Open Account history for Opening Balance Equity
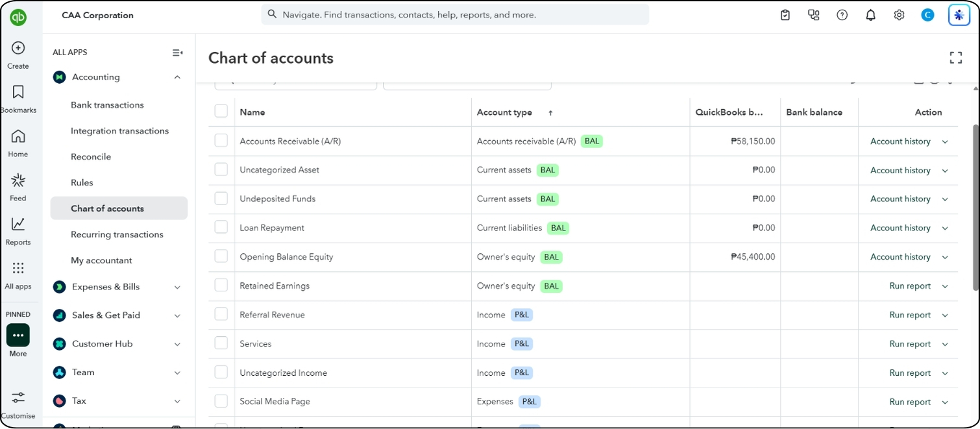 [x=900, y=257]
